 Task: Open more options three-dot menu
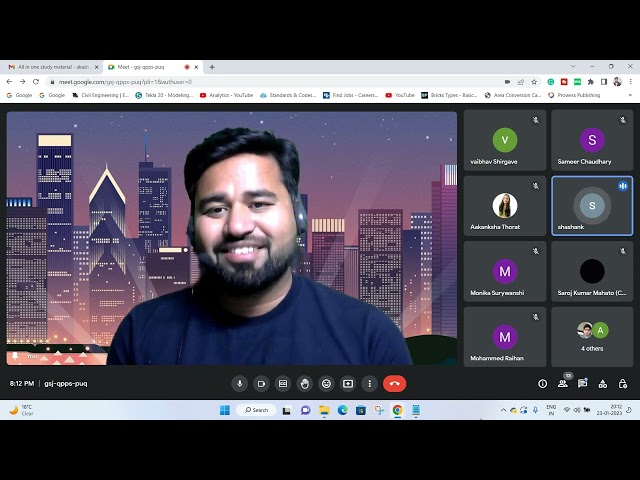369,384
